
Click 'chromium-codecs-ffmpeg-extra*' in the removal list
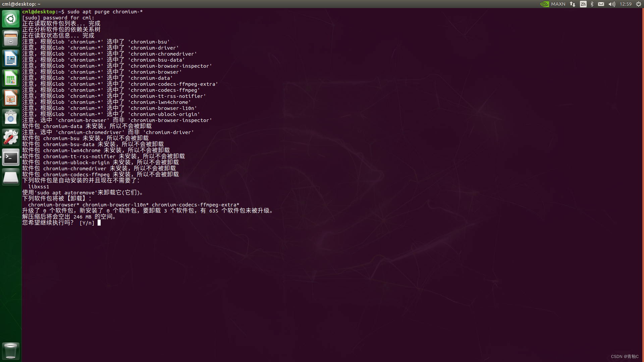[x=196, y=205]
